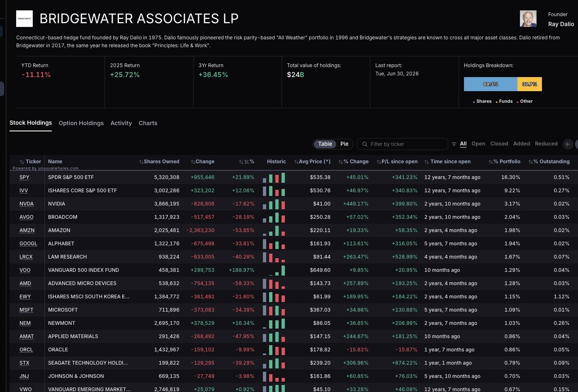Sort by P/L since open
The height and width of the screenshot is (392, 578).
coord(397,162)
